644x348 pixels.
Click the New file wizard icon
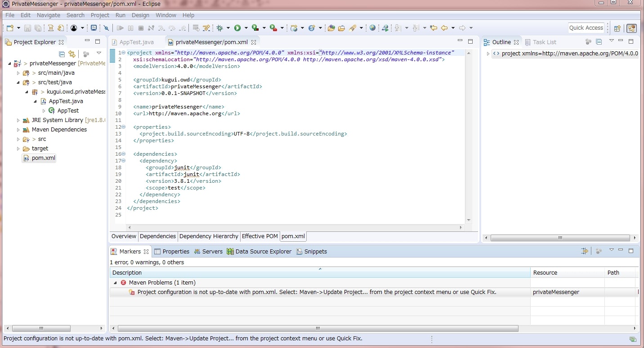tap(10, 28)
